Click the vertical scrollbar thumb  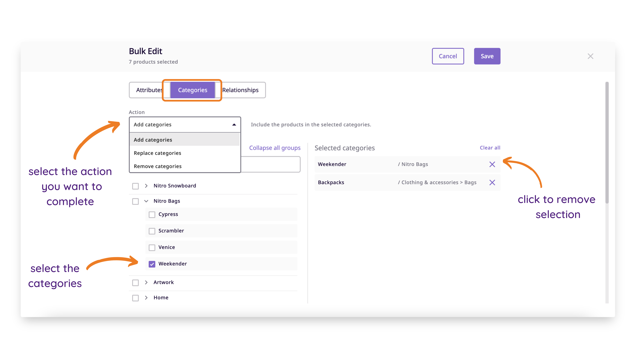607,142
